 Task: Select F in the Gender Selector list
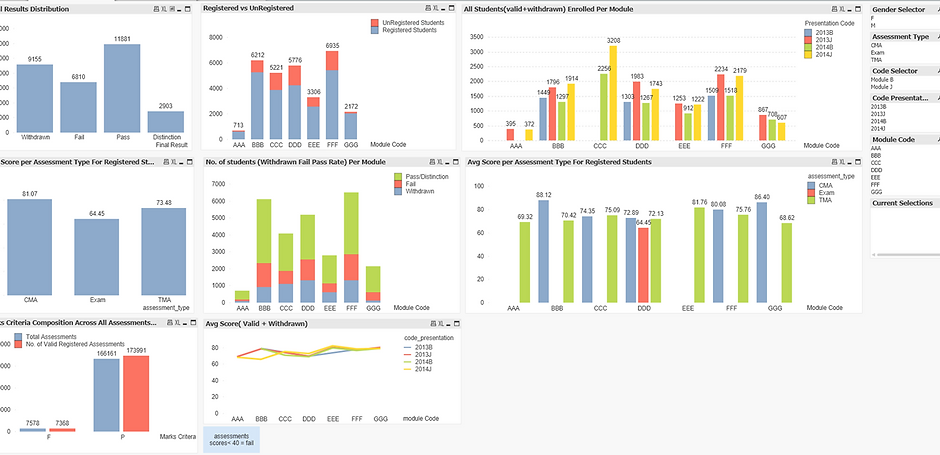(x=873, y=18)
